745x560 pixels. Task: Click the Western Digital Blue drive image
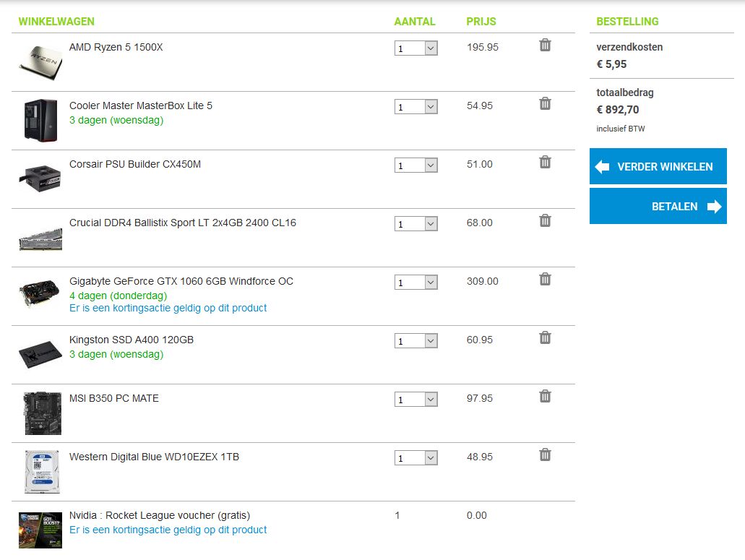41,472
